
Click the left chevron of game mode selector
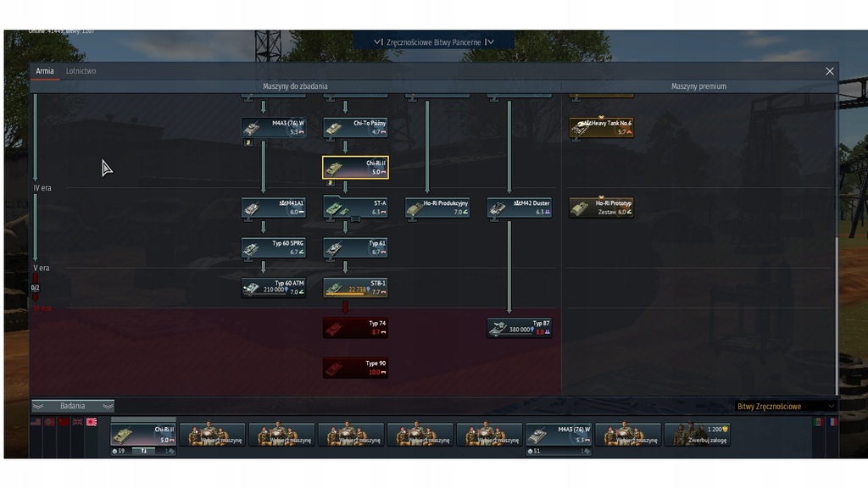[377, 42]
